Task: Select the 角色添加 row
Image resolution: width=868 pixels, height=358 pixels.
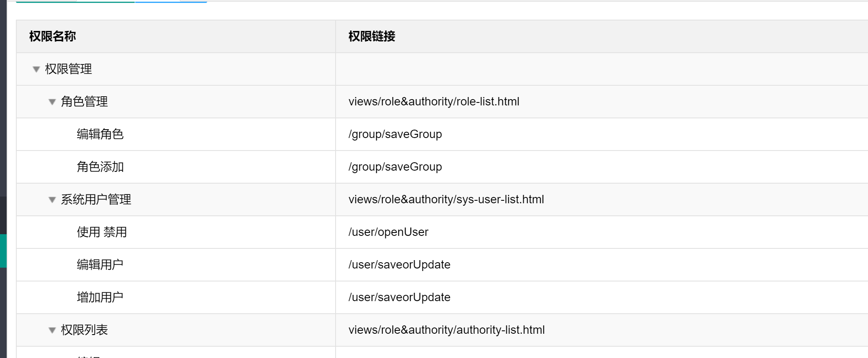Action: pos(442,167)
